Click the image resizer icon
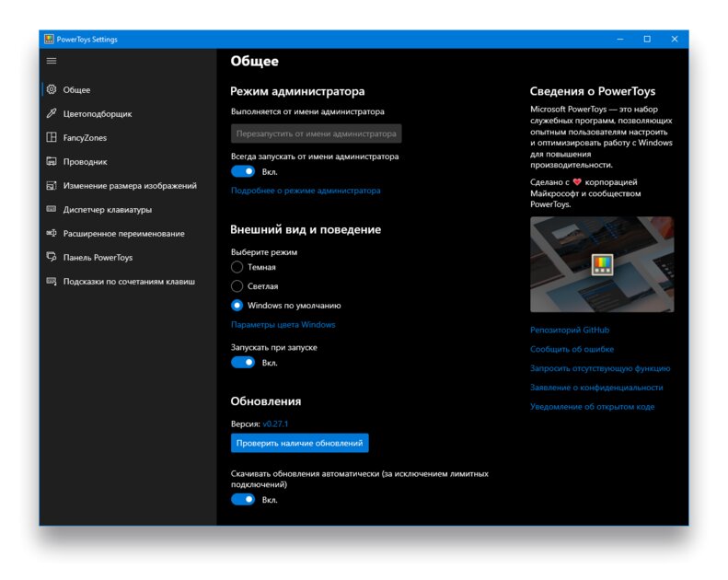 tap(52, 185)
